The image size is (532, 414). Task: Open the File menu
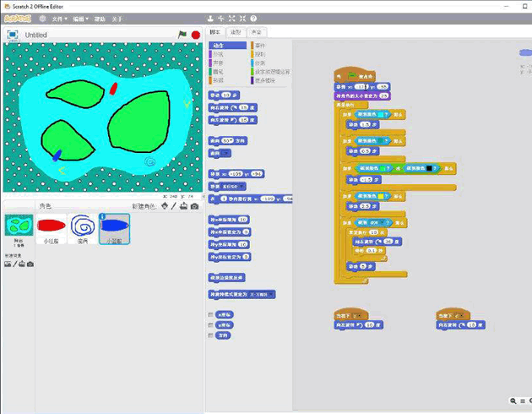coord(59,19)
